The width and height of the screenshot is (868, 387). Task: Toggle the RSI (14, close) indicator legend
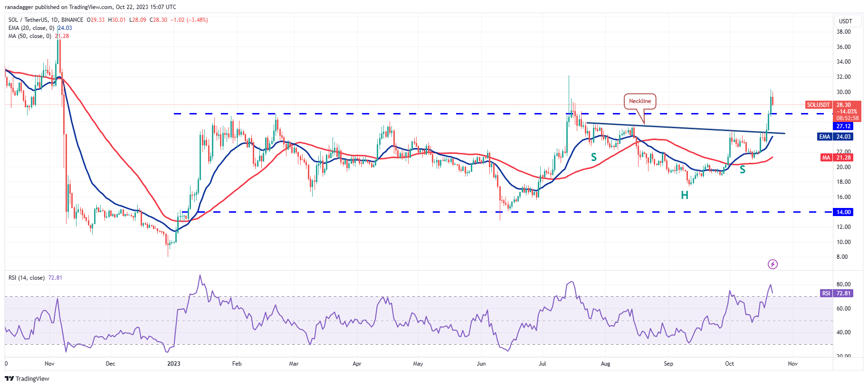[27, 278]
